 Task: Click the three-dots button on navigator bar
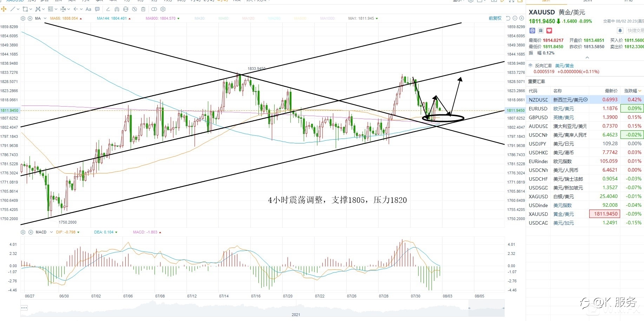click(24, 308)
